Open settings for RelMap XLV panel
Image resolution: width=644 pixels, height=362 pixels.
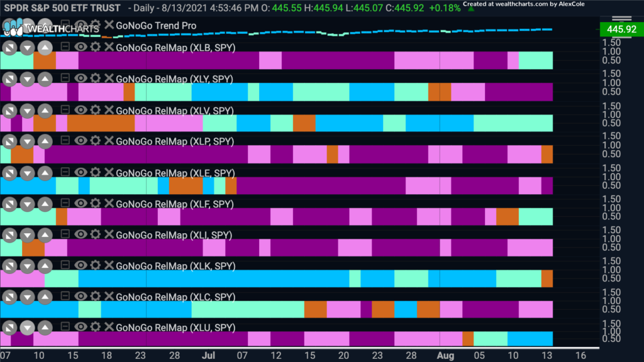pyautogui.click(x=96, y=110)
